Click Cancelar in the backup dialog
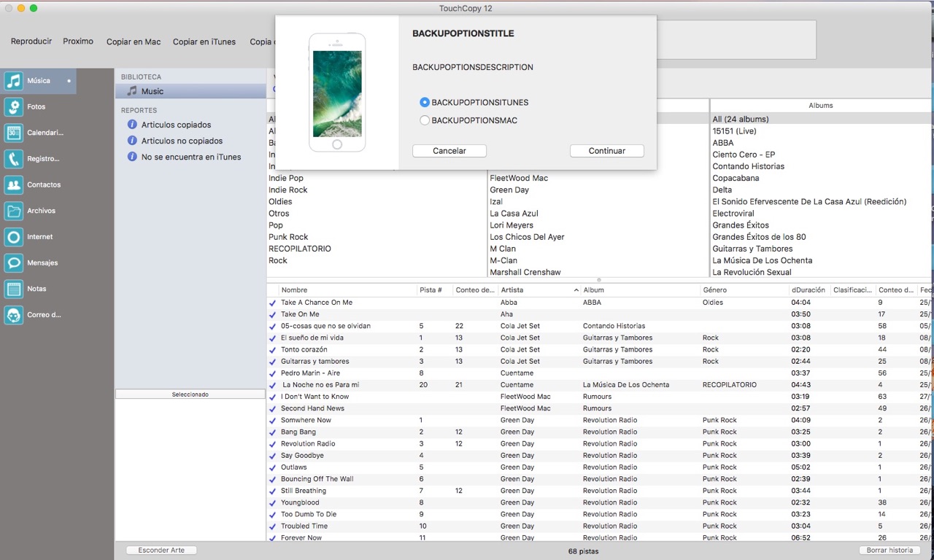Image resolution: width=934 pixels, height=560 pixels. click(x=449, y=151)
